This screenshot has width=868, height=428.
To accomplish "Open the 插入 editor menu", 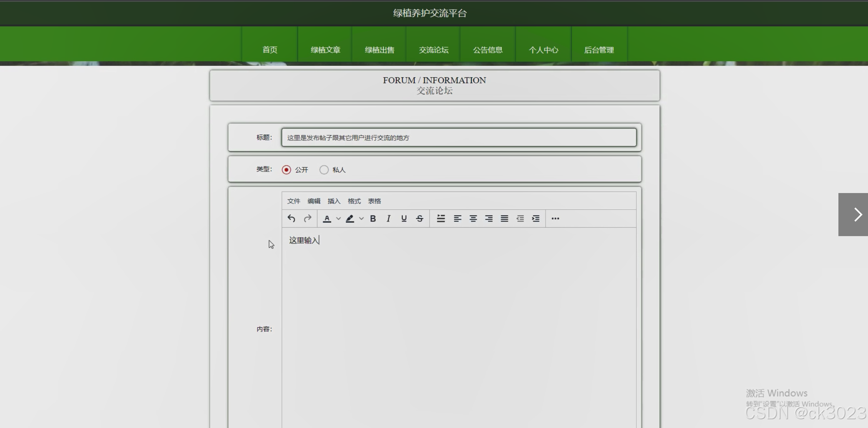I will 334,201.
